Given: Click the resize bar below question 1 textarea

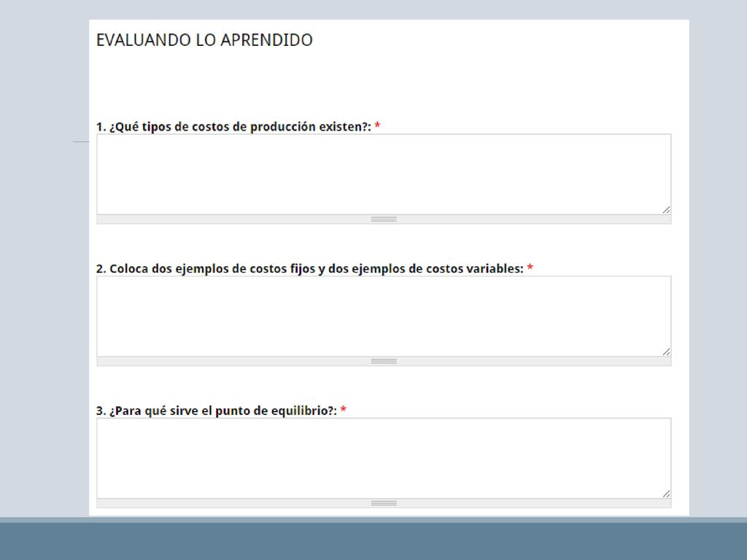Looking at the screenshot, I should pos(384,219).
